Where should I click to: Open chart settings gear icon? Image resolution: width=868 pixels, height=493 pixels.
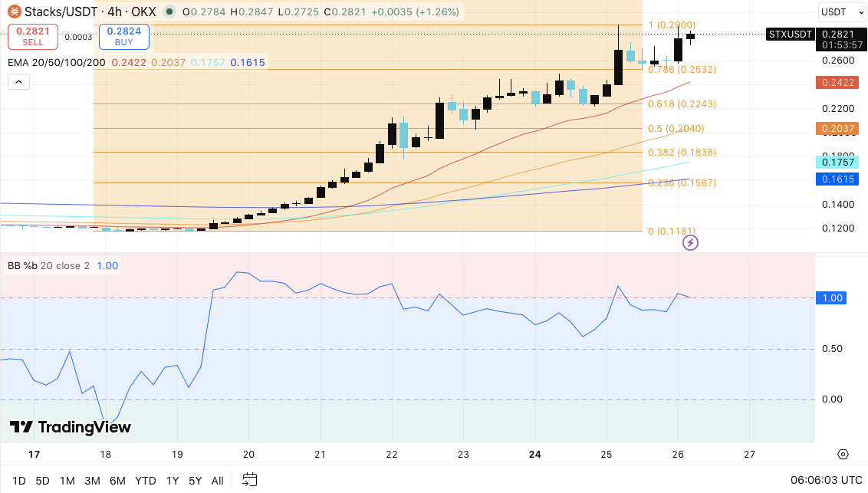click(843, 454)
